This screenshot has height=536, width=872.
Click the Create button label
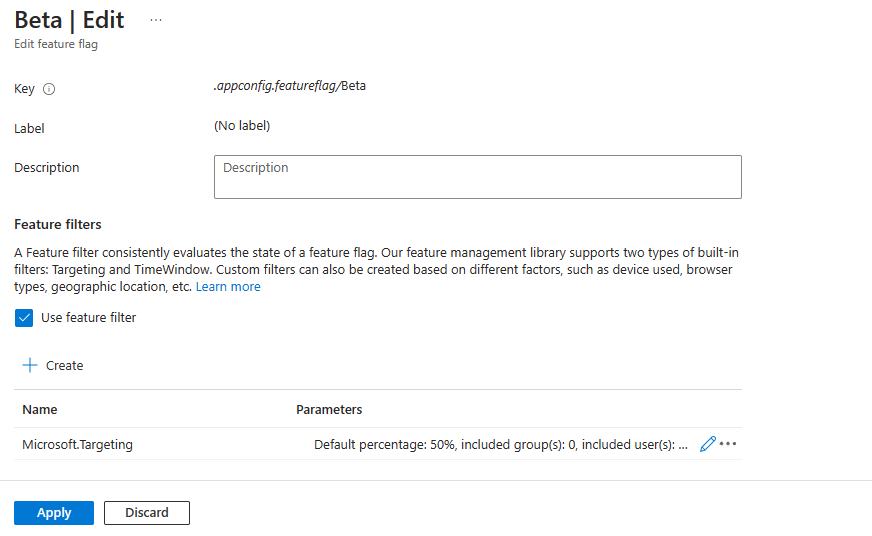click(x=65, y=366)
